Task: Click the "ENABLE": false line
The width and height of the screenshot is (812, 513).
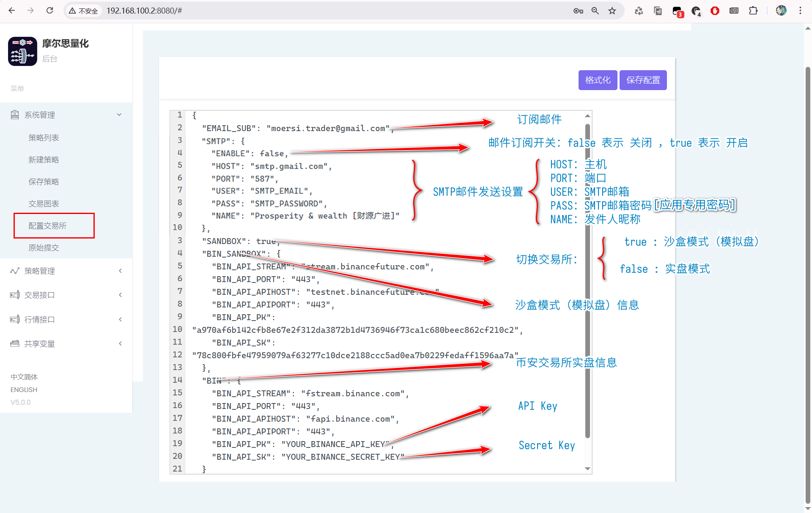Action: click(250, 154)
